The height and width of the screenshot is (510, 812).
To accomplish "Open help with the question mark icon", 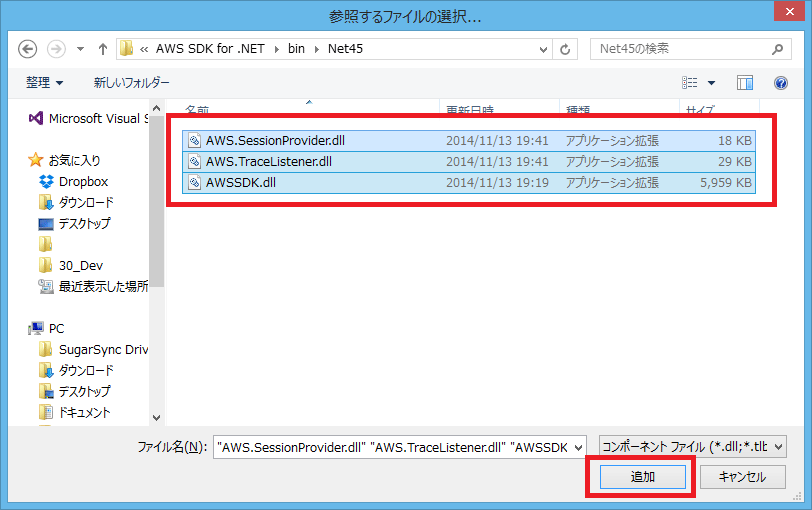I will point(781,83).
